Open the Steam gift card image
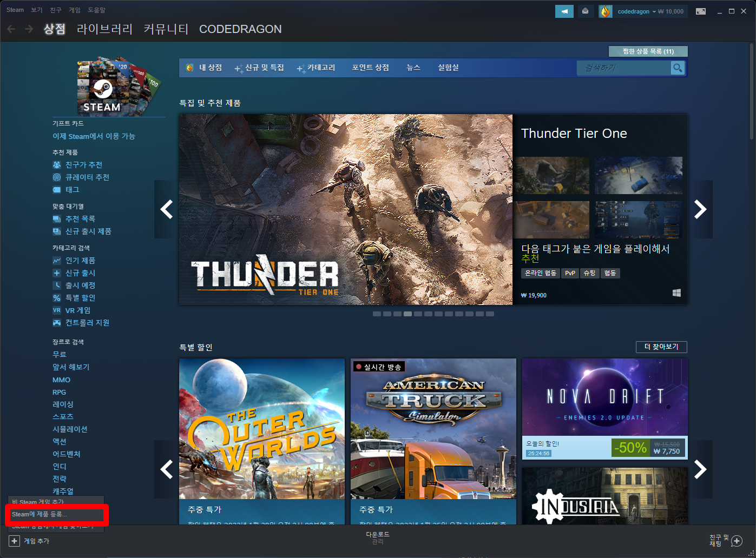Screen dimensions: 756x558 pos(119,85)
